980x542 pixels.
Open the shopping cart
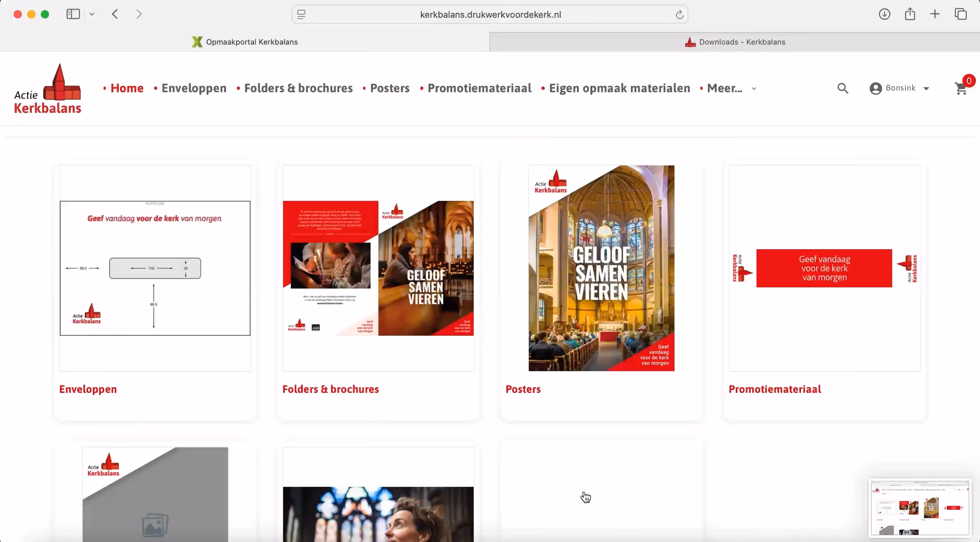(x=961, y=89)
